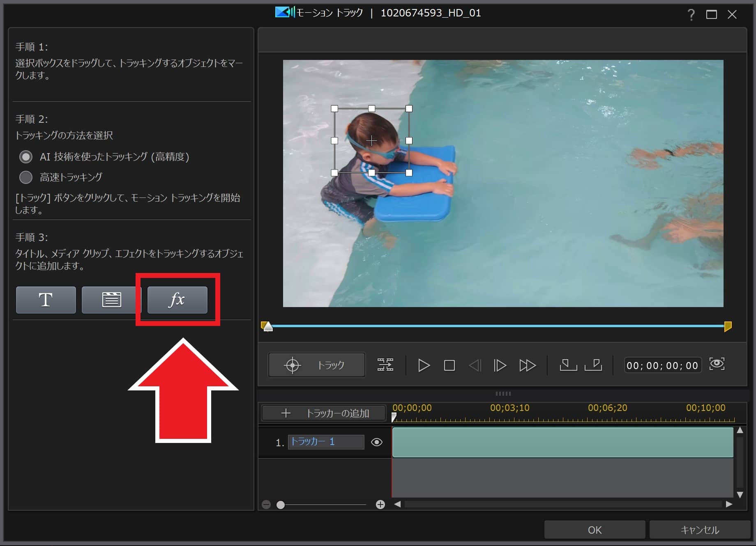Click the timeline zoom slider handle
The height and width of the screenshot is (546, 756).
[x=281, y=505]
